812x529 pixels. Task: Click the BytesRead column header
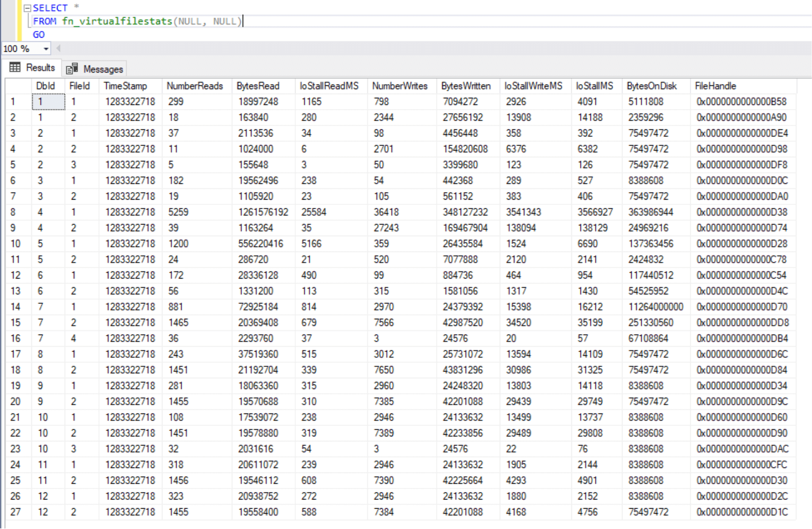tap(258, 86)
